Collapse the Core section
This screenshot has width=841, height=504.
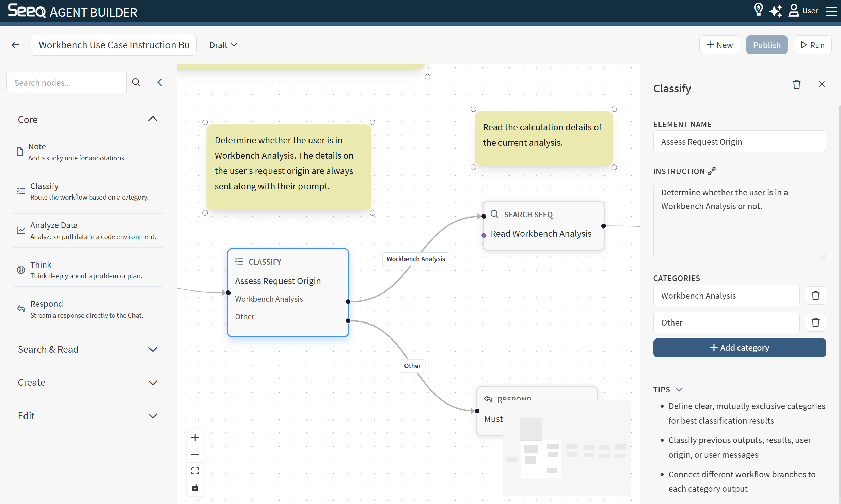(x=153, y=119)
